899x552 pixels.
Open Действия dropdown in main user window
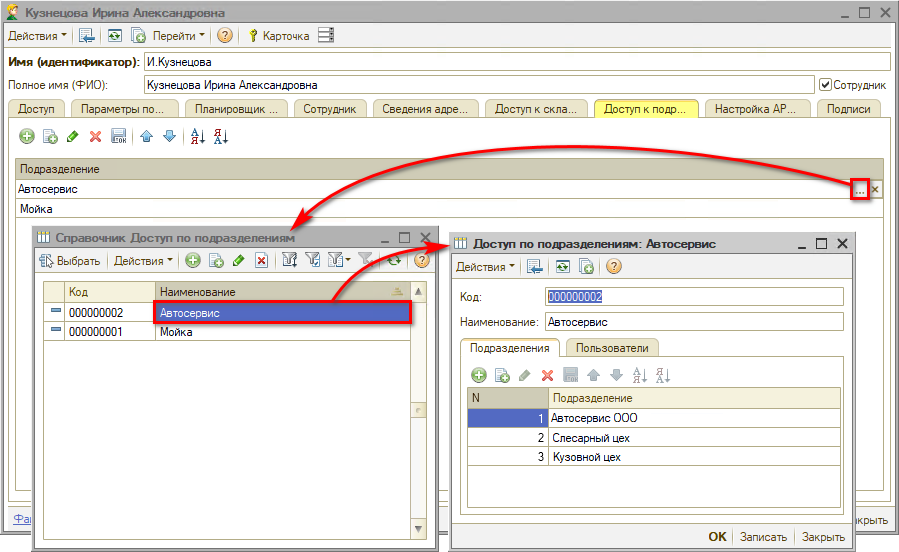pos(37,35)
